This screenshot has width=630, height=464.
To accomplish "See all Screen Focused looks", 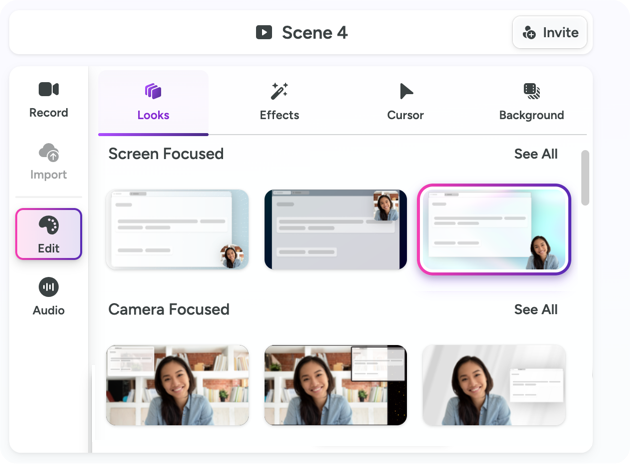I will coord(536,154).
